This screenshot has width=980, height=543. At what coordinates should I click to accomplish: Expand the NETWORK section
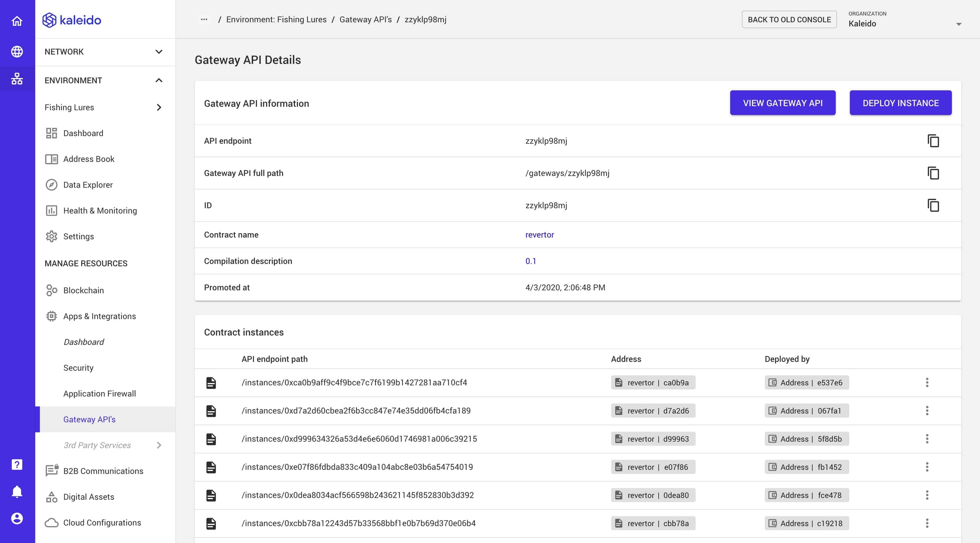159,51
